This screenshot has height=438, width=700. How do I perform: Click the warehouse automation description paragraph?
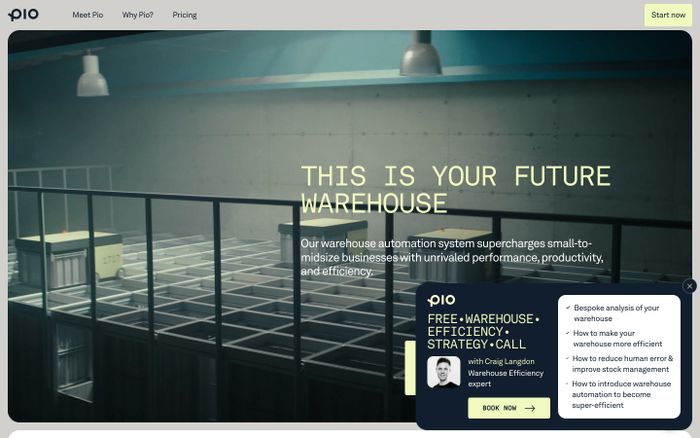452,257
